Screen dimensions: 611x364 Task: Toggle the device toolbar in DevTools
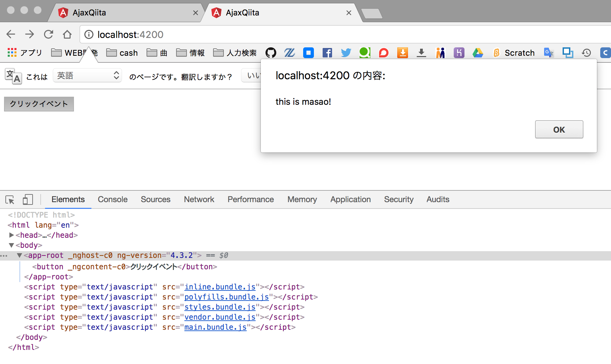pyautogui.click(x=28, y=199)
